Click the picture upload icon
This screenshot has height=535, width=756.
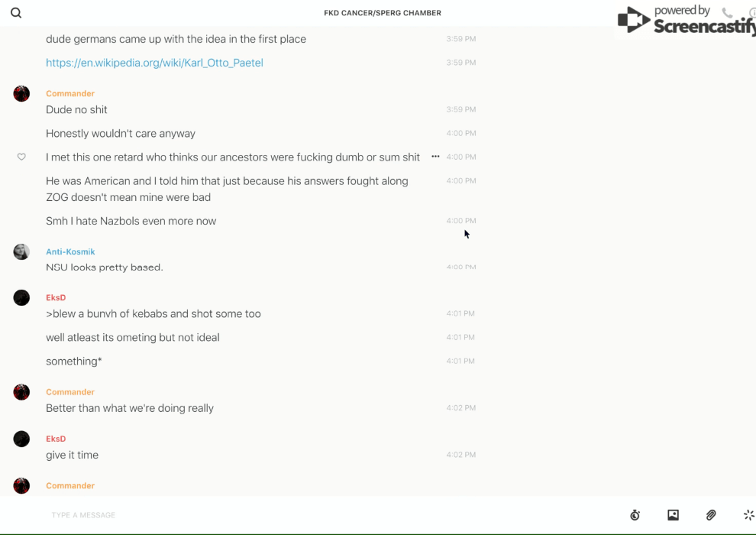(673, 515)
